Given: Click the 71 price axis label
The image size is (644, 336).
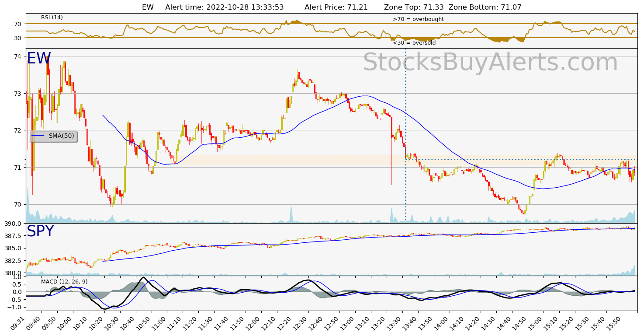Looking at the screenshot, I should pyautogui.click(x=17, y=167).
